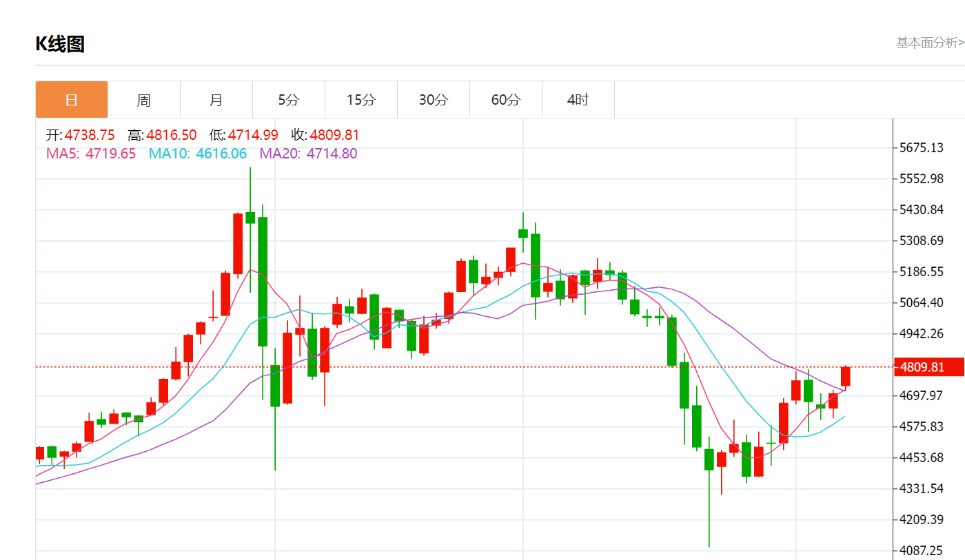Image resolution: width=965 pixels, height=560 pixels.
Task: Click the K线图 heading
Action: click(60, 44)
